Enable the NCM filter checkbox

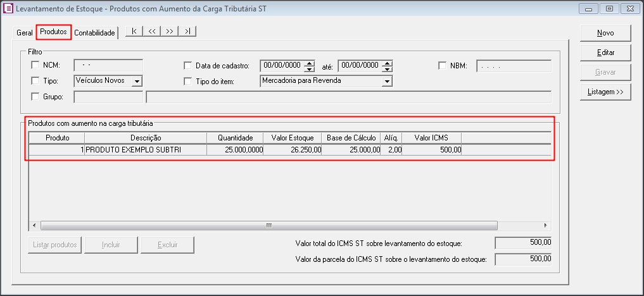coord(35,65)
